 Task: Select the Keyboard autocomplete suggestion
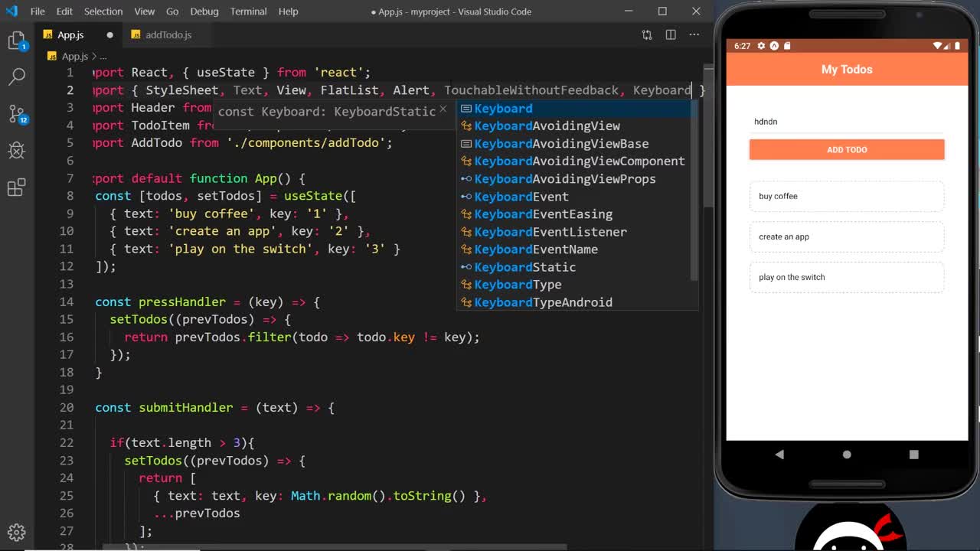(578, 109)
